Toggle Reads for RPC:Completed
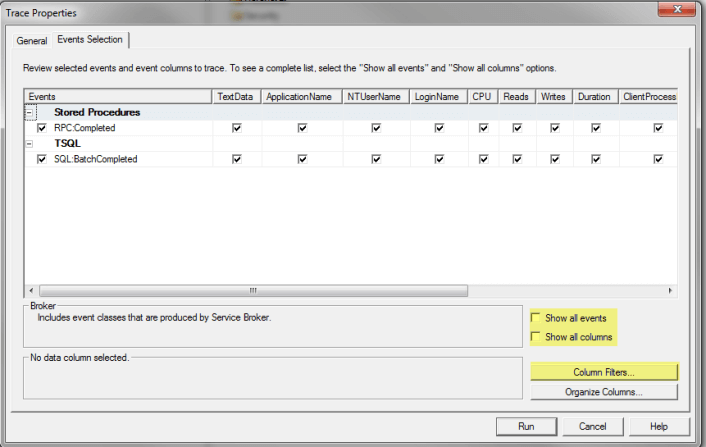The width and height of the screenshot is (706, 447). click(517, 128)
